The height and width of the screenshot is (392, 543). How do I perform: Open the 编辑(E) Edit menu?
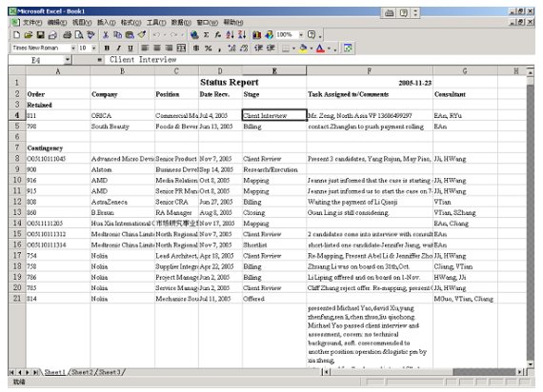pos(57,23)
